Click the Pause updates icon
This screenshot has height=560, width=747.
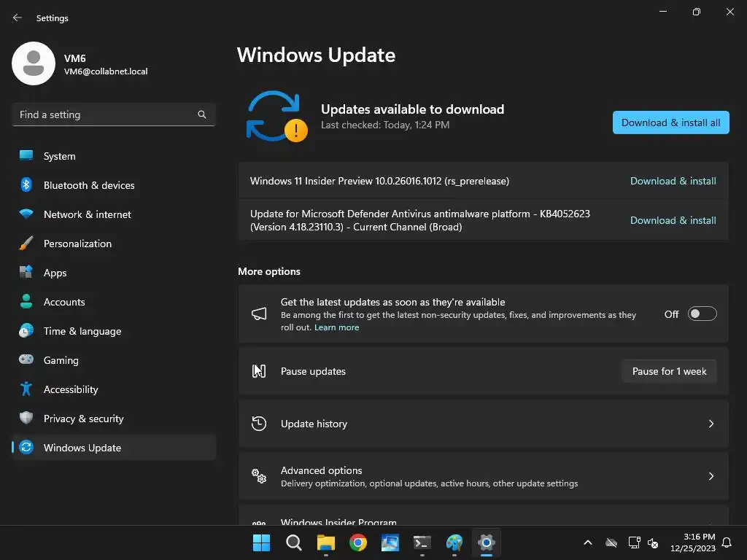[259, 371]
